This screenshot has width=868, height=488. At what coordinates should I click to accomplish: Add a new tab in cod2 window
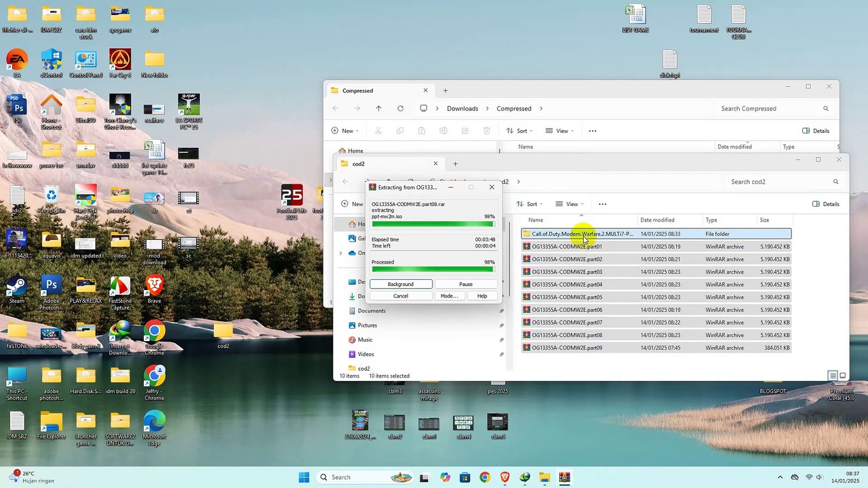pos(455,164)
